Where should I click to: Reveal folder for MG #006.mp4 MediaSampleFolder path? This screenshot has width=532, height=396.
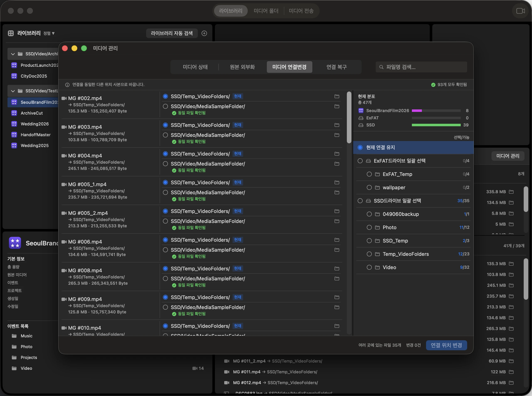coord(337,250)
